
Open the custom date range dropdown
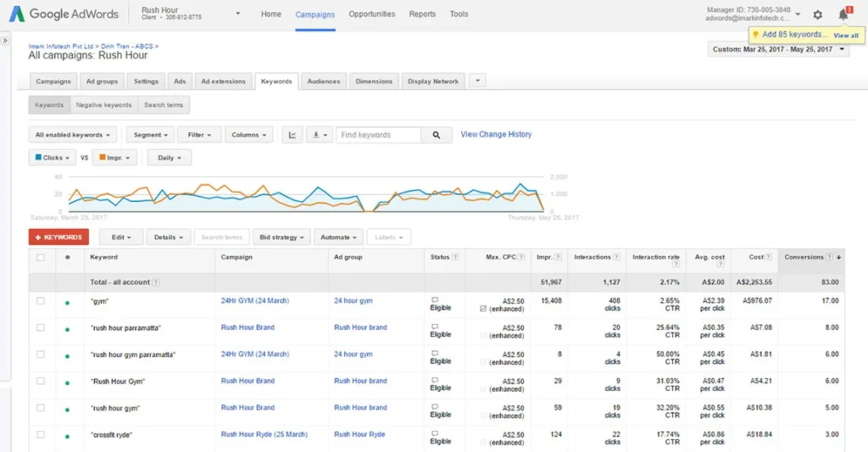click(x=778, y=49)
